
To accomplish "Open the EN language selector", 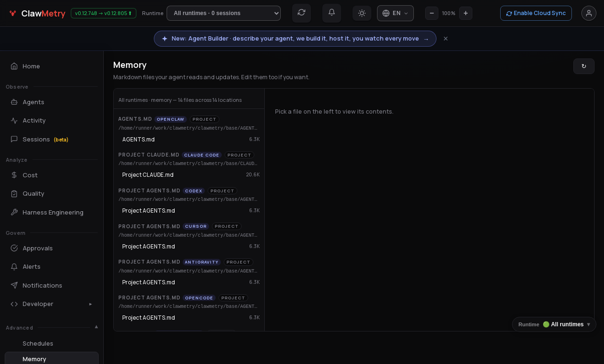I will 395,13.
